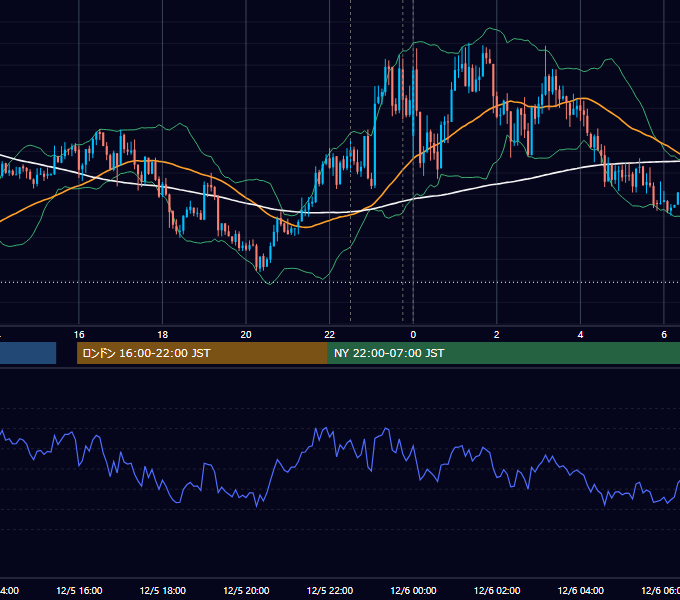Screen dimensions: 680x600
Task: Click the "12/6 04:00" date label on the bottom axis
Action: pyautogui.click(x=581, y=591)
